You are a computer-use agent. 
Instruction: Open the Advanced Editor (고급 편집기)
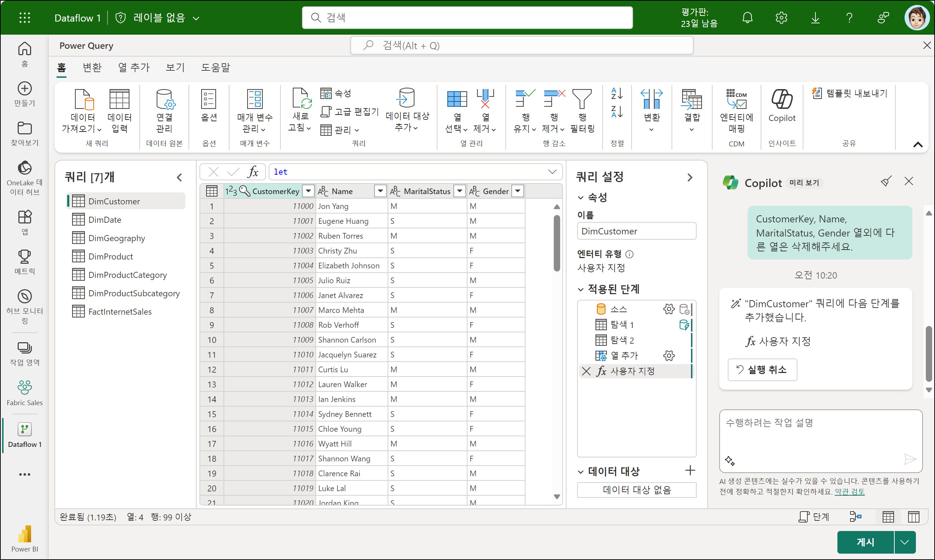point(349,111)
